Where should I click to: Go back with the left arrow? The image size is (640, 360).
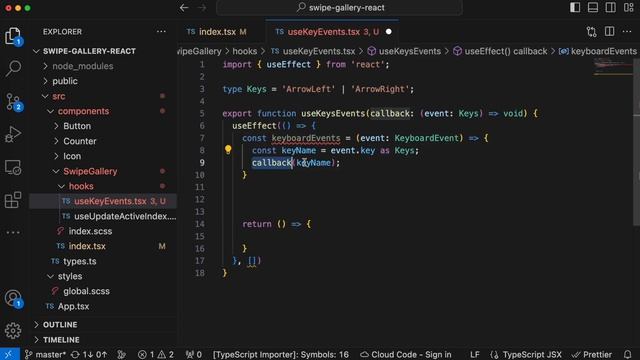[184, 7]
